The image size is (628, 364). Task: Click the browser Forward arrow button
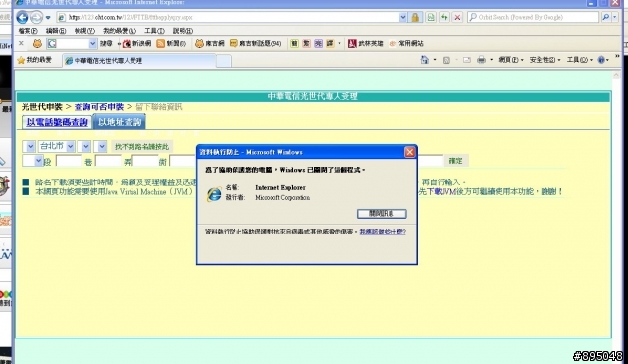coord(36,17)
